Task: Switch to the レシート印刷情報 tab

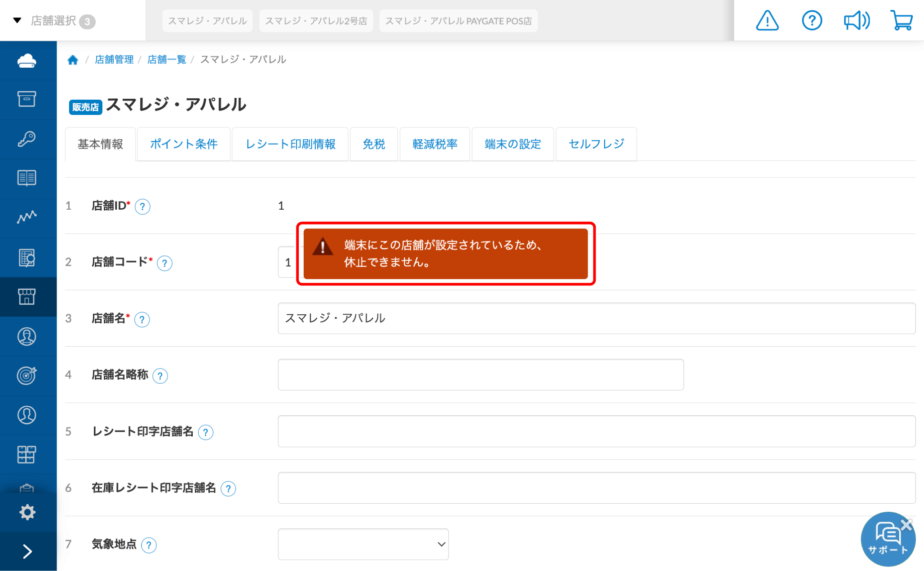Action: click(x=290, y=144)
